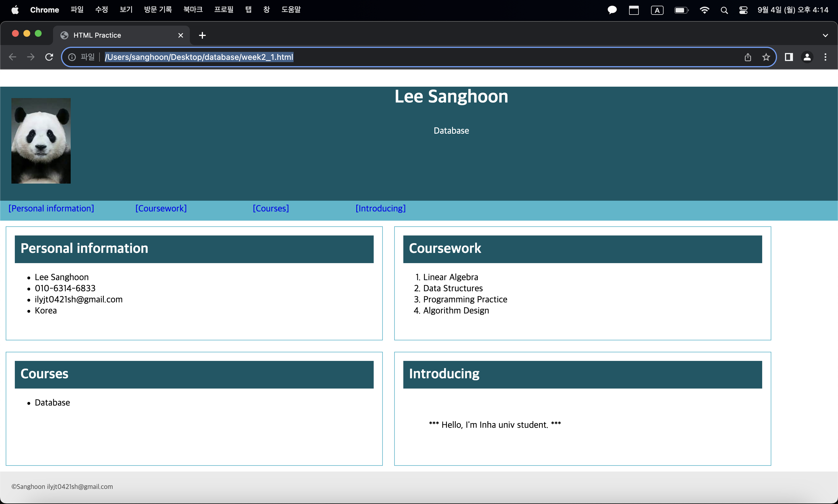
Task: Click the Algorithm Design list item
Action: click(456, 311)
